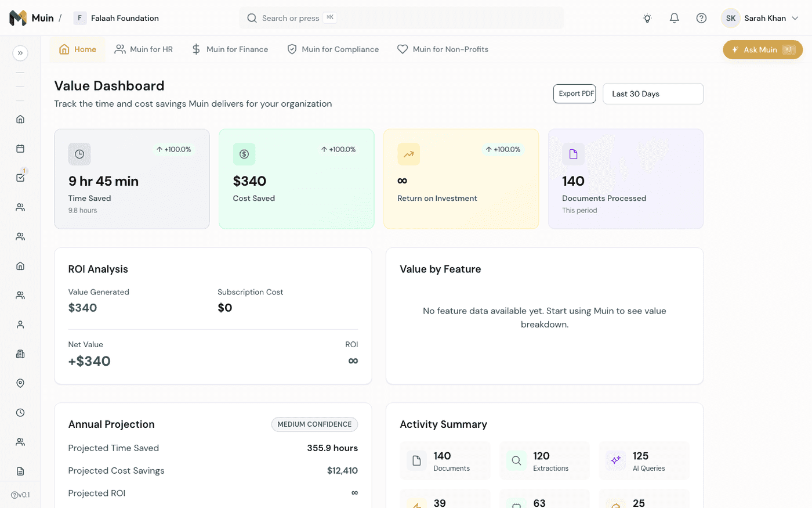Viewport: 812px width, 508px height.
Task: Click the +100.0% badge on Time Saved card
Action: coord(173,149)
